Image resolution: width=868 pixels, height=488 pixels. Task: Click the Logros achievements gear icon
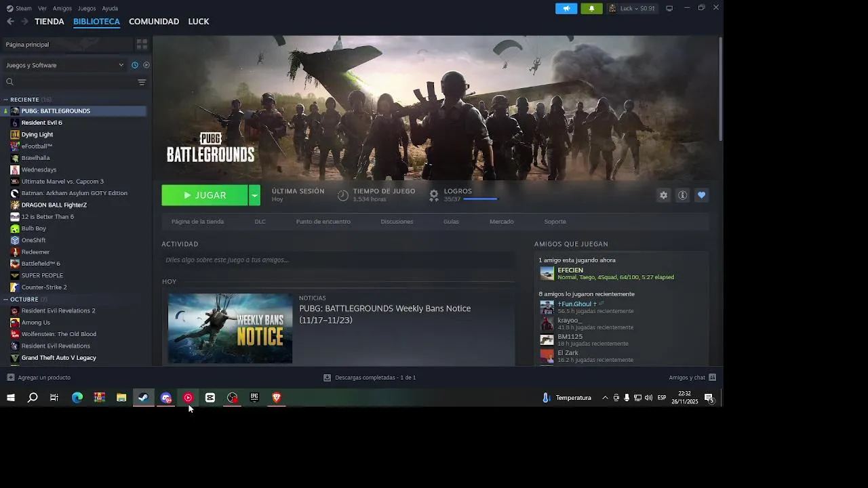(x=434, y=195)
